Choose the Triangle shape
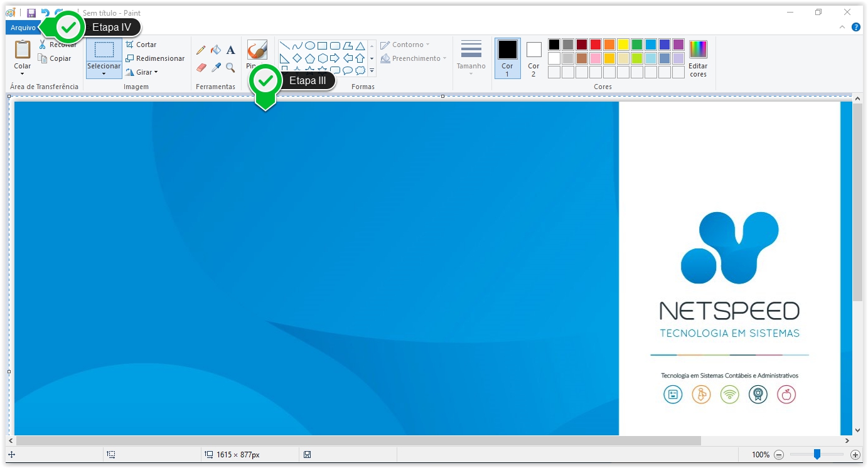 [360, 46]
